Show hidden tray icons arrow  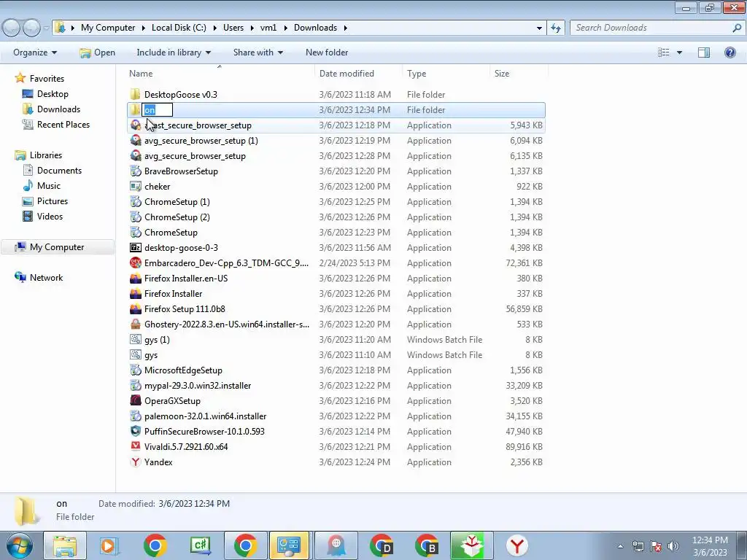pos(620,546)
